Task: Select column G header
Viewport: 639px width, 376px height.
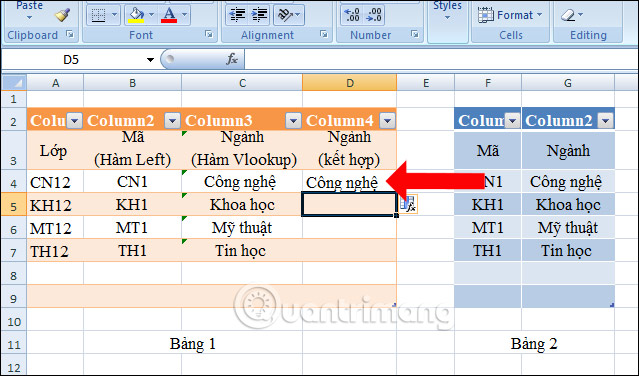Action: point(568,83)
